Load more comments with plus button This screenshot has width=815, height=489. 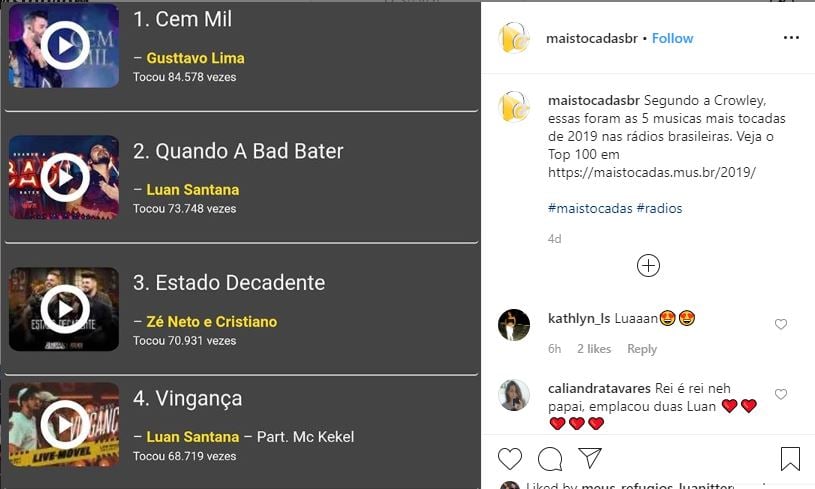648,265
